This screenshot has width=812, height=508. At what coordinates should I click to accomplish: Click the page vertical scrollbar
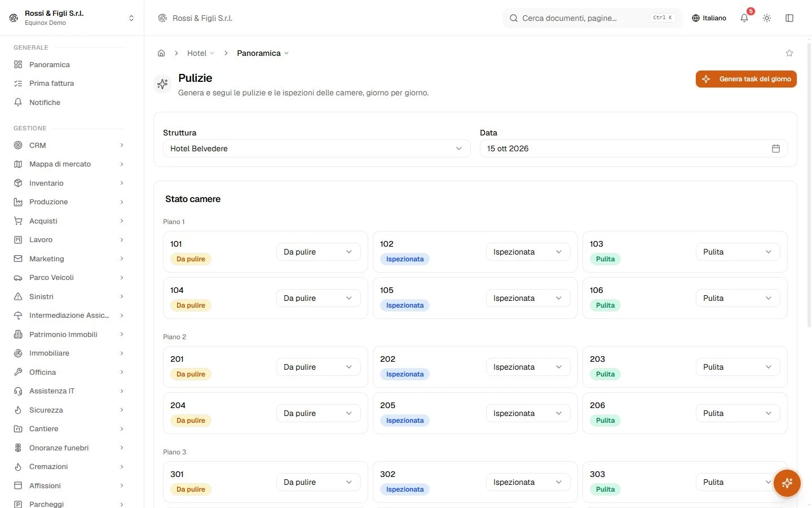(x=809, y=186)
